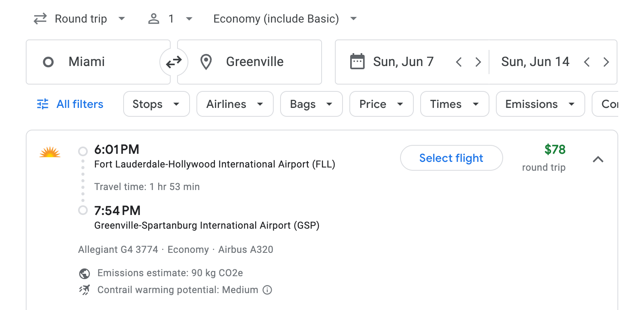Select the Sun, Jun 7 departure date
Image resolution: width=644 pixels, height=310 pixels.
403,62
